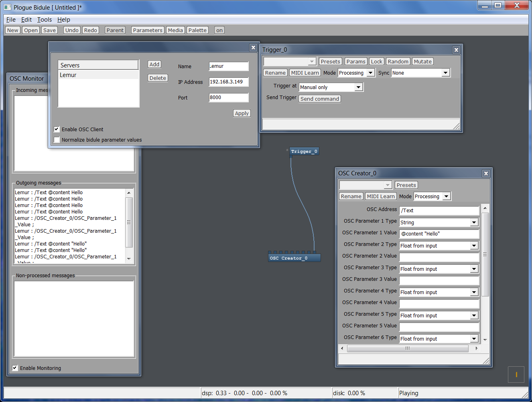Screen dimensions: 532x402
Task: Click the Open toolbar button
Action: click(30, 30)
